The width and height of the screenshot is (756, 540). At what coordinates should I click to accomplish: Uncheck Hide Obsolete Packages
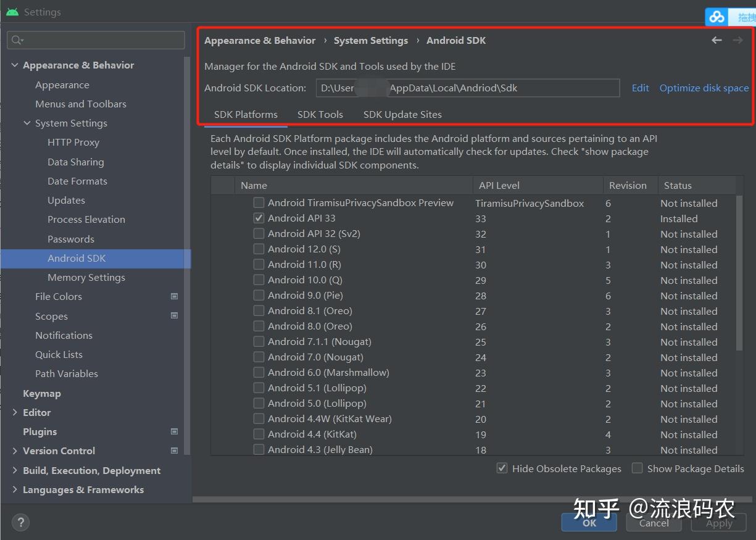tap(502, 468)
